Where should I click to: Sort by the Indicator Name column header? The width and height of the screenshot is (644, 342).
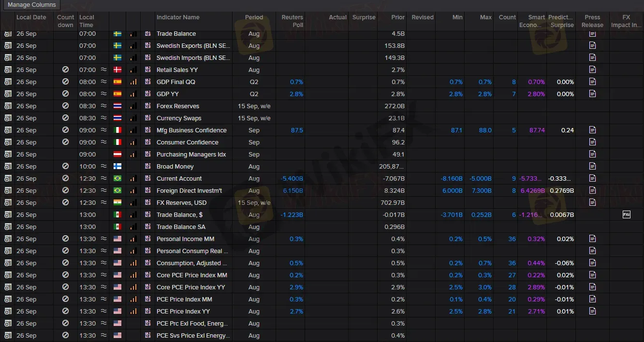pos(178,17)
